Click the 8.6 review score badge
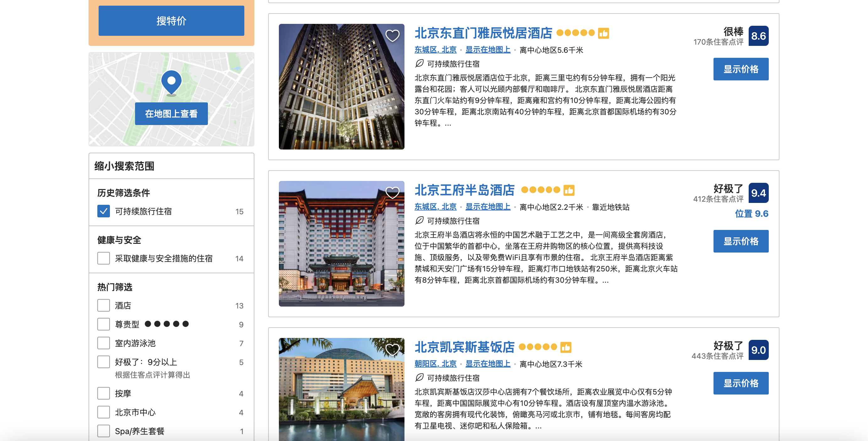 758,36
